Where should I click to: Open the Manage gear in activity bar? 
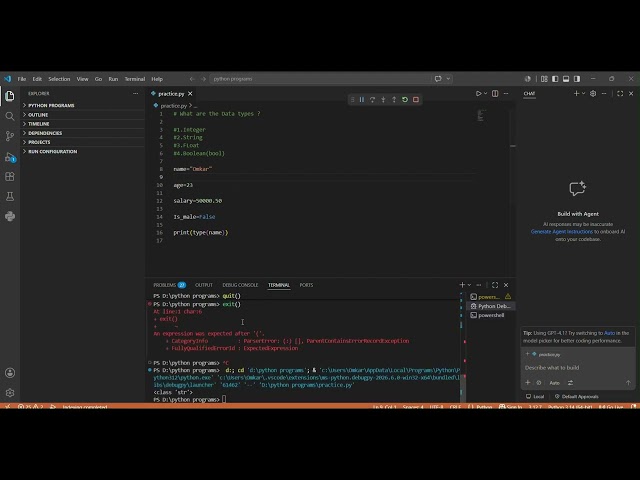(10, 393)
